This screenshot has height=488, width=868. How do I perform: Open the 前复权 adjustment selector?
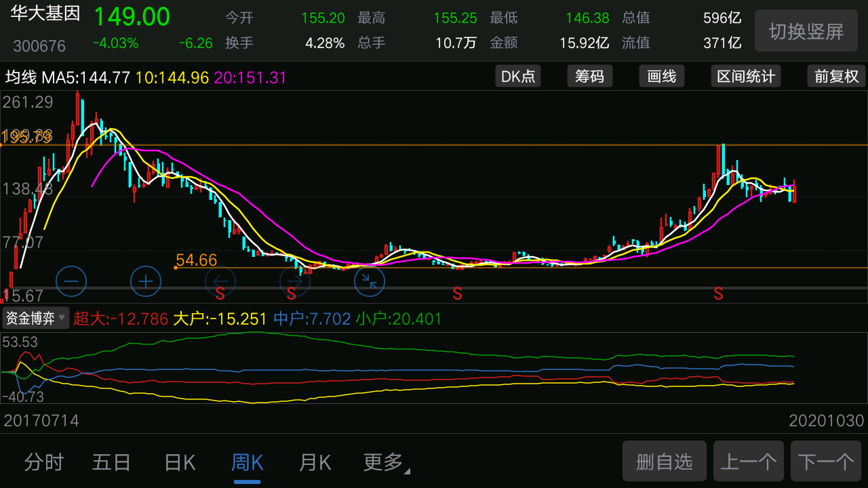(836, 77)
